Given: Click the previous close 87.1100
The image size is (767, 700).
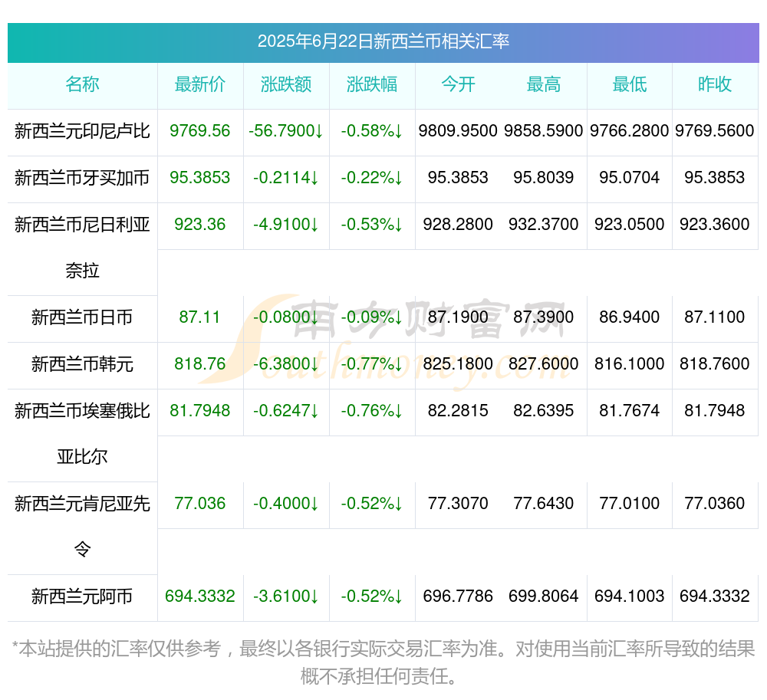Looking at the screenshot, I should (x=715, y=317).
